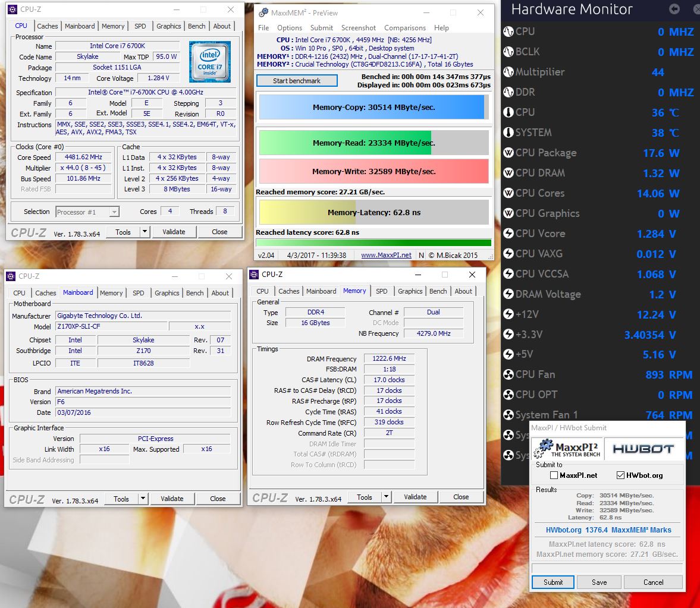Viewport: 700px width, 608px height.
Task: Open the MaxxMEM Options menu
Action: coord(289,28)
